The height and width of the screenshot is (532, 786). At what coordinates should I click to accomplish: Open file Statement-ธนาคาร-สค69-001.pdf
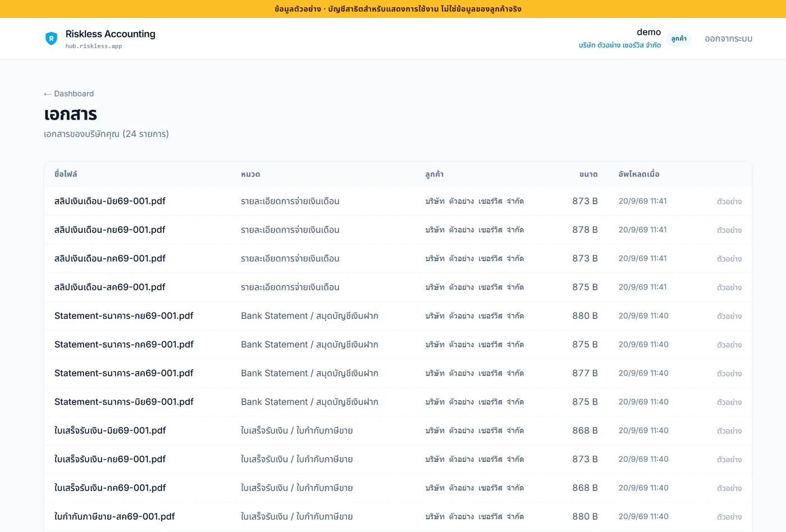click(x=124, y=373)
